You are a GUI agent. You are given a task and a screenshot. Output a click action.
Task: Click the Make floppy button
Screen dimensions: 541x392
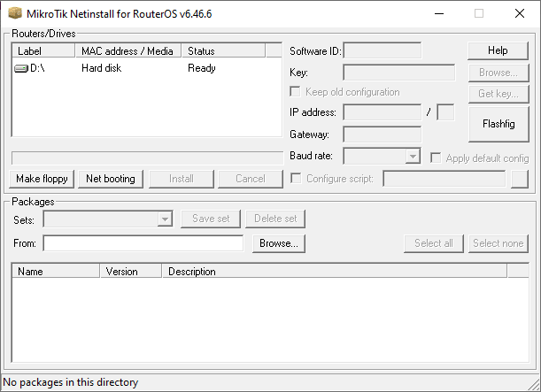[x=42, y=179]
